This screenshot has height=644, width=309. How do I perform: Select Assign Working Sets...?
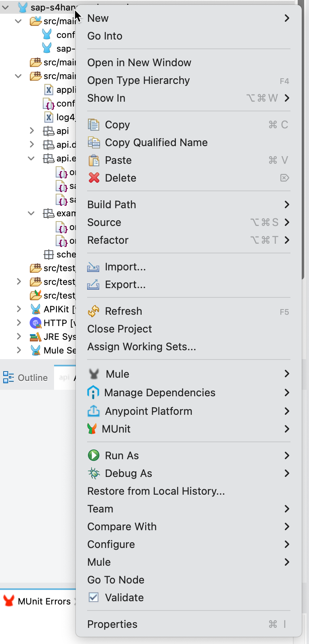(x=189, y=347)
